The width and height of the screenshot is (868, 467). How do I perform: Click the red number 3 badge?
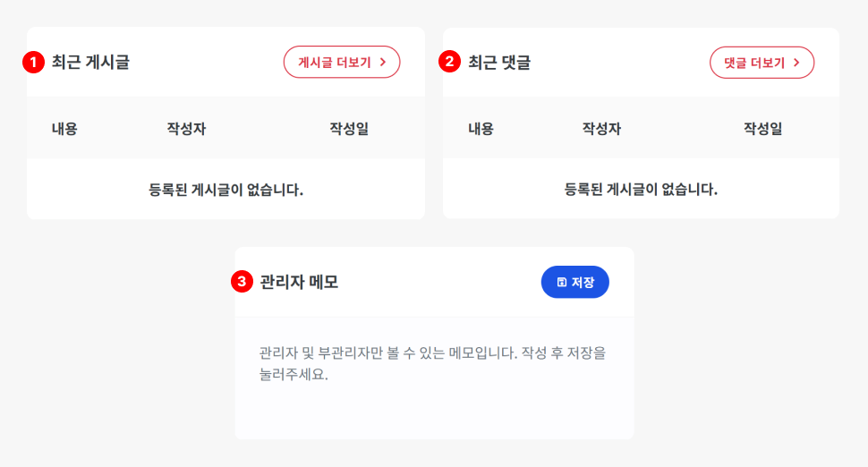tap(242, 282)
